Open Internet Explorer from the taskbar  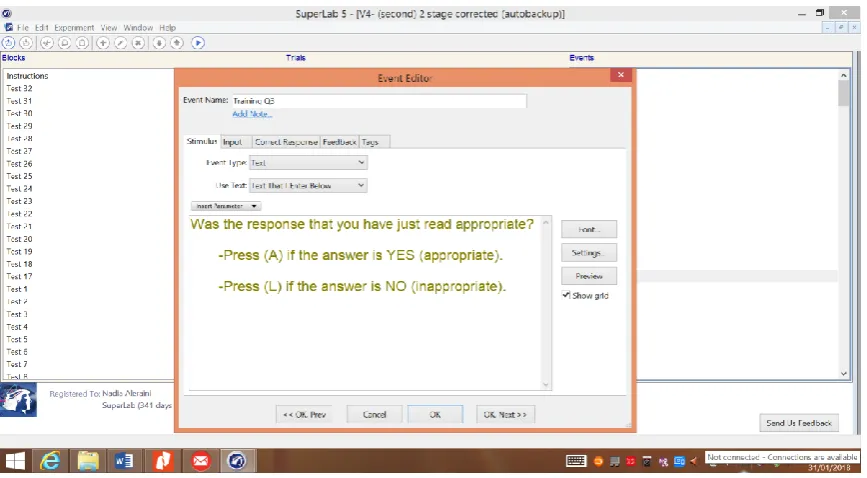(50, 460)
